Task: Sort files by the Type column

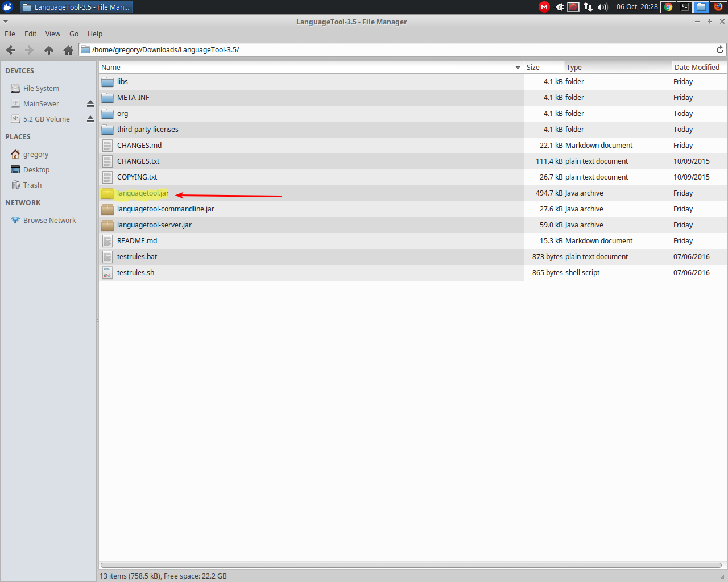Action: pyautogui.click(x=618, y=67)
